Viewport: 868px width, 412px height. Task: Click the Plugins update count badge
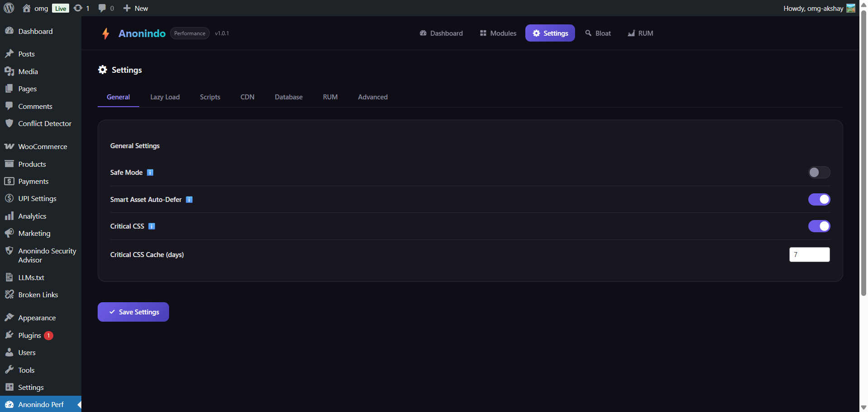[49, 336]
